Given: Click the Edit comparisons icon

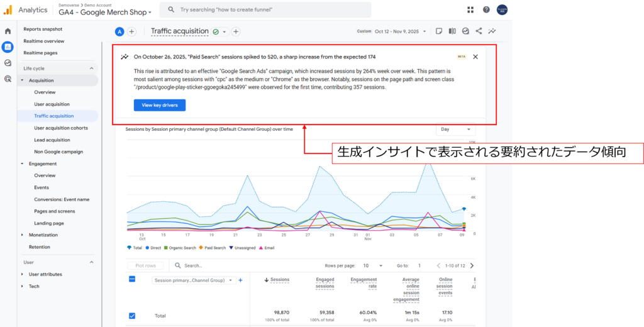Looking at the screenshot, I should 452,31.
